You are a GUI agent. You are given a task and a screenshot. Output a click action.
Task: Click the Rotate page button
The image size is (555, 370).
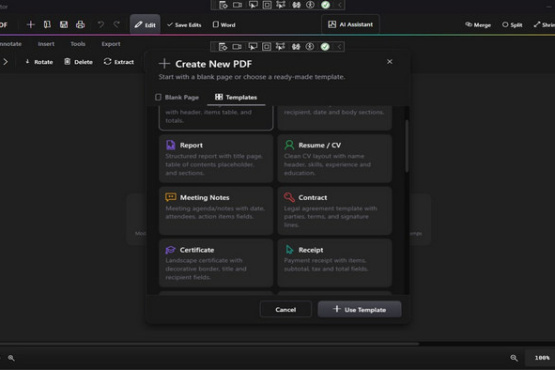39,62
